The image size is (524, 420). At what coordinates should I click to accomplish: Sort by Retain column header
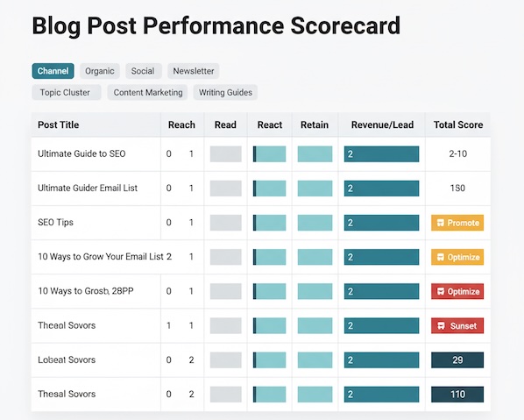pos(315,125)
